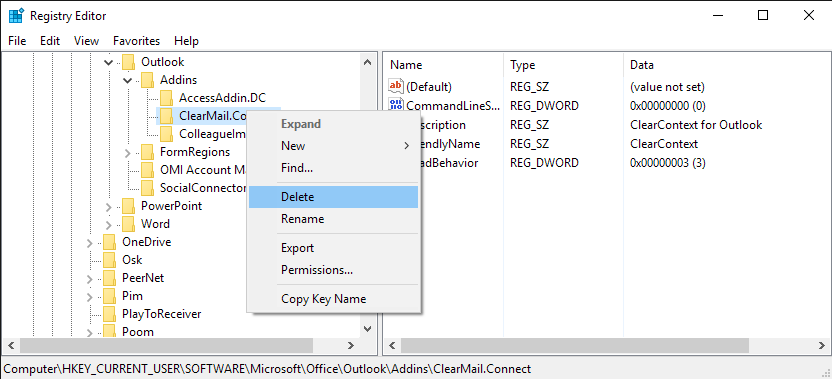Click the Registry Editor app icon
Viewport: 832px width, 379px height.
coord(16,16)
